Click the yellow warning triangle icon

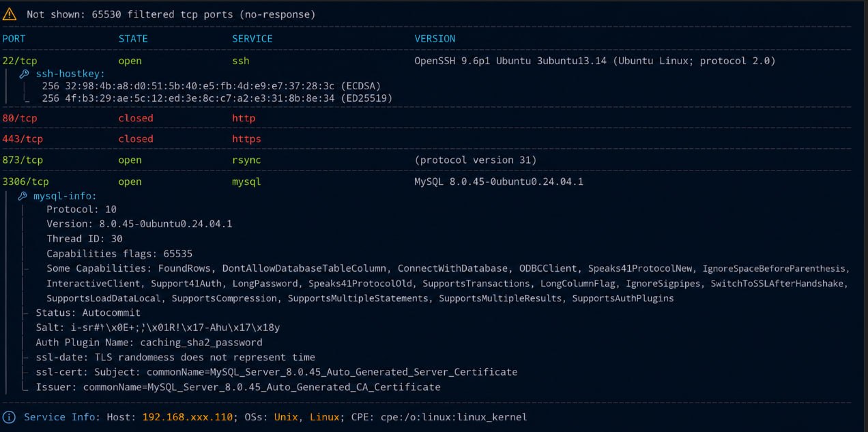(x=10, y=14)
